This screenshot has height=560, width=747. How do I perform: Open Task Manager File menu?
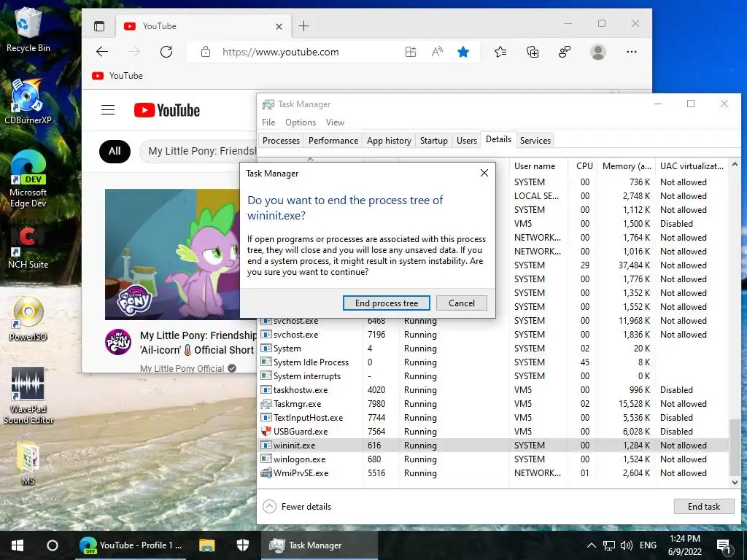pos(268,122)
